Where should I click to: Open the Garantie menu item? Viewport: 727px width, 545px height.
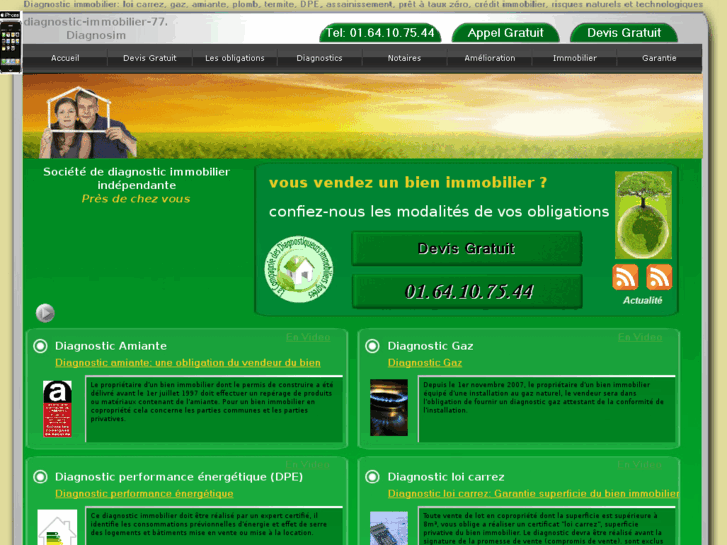pos(659,58)
